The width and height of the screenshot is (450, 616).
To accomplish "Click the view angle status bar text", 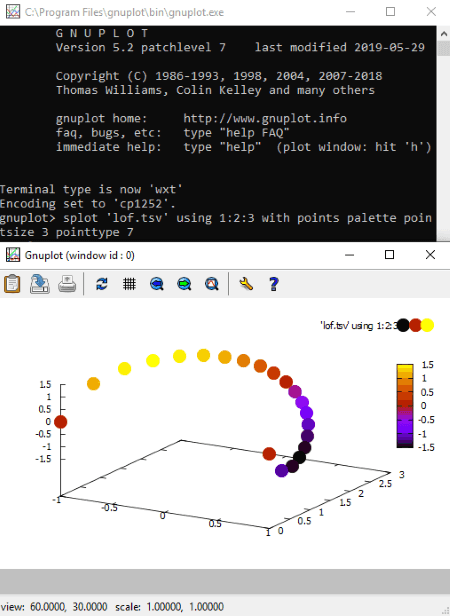I will 54,607.
